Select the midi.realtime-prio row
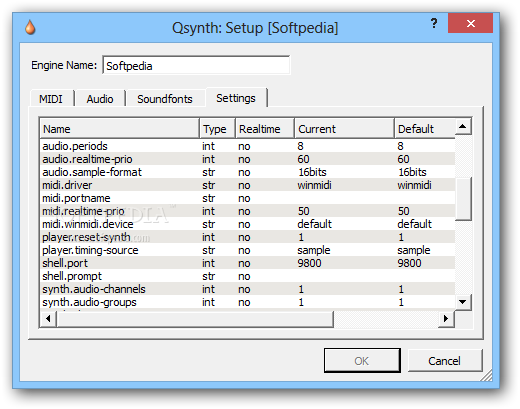The height and width of the screenshot is (409, 520). pyautogui.click(x=247, y=211)
